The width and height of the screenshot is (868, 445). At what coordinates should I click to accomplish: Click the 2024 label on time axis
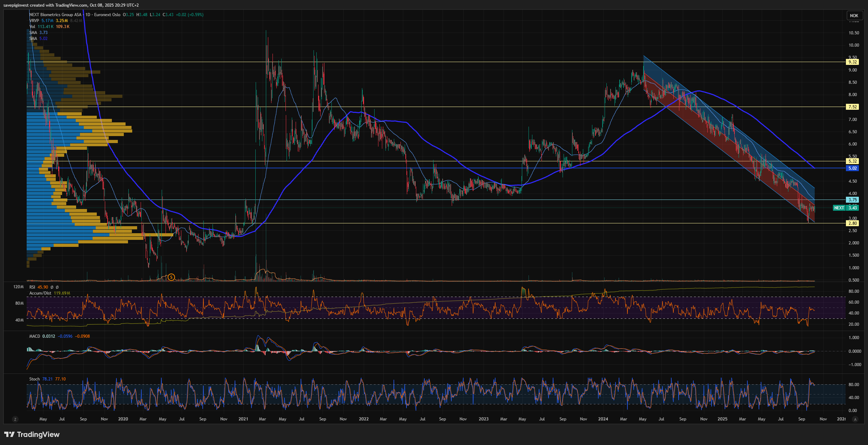pyautogui.click(x=603, y=419)
